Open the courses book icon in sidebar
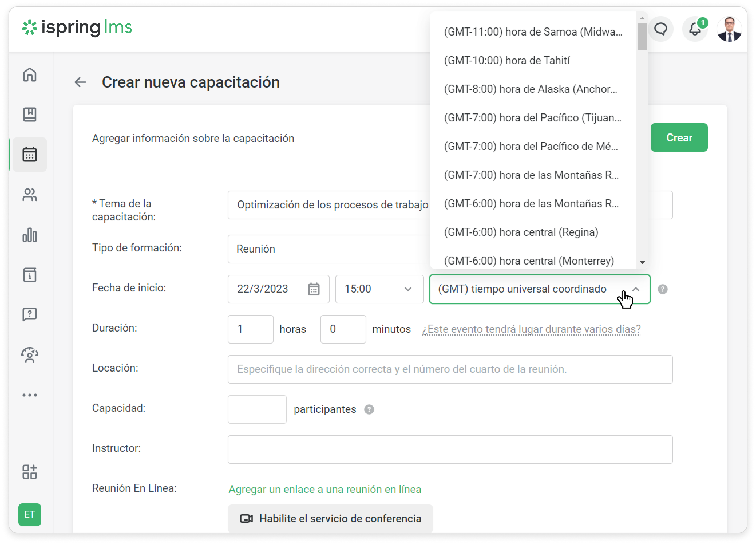The image size is (756, 544). [30, 115]
